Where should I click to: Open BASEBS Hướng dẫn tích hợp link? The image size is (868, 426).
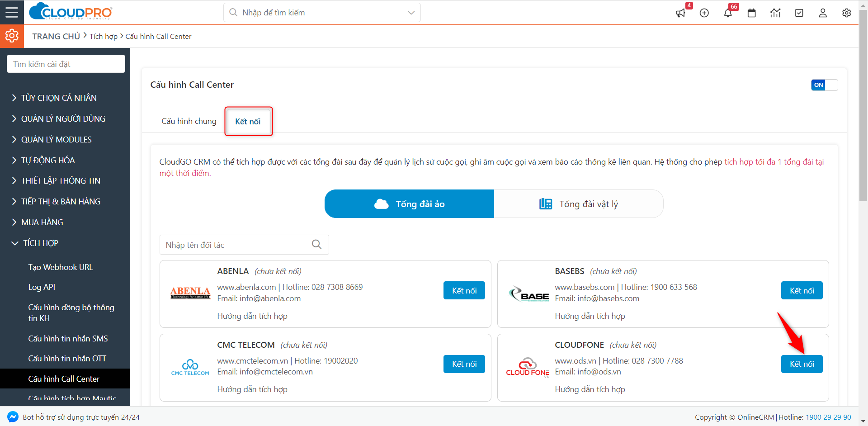coord(590,316)
